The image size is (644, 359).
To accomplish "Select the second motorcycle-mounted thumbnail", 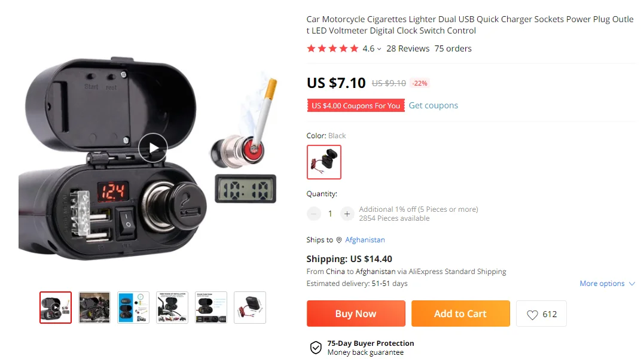I will click(x=94, y=308).
